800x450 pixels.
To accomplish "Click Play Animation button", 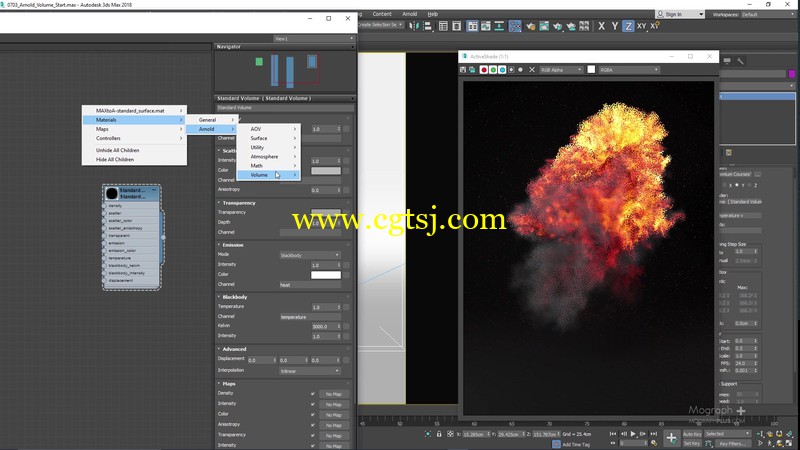I will (633, 434).
